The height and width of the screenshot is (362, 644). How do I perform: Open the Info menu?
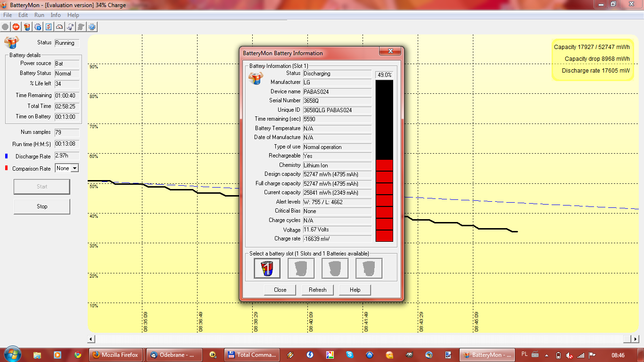(56, 15)
